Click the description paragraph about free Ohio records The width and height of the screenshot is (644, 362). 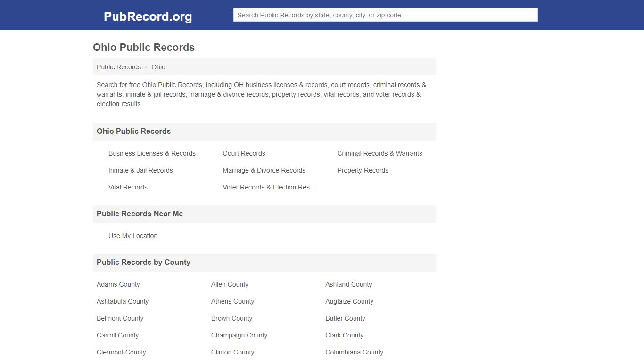[x=262, y=94]
